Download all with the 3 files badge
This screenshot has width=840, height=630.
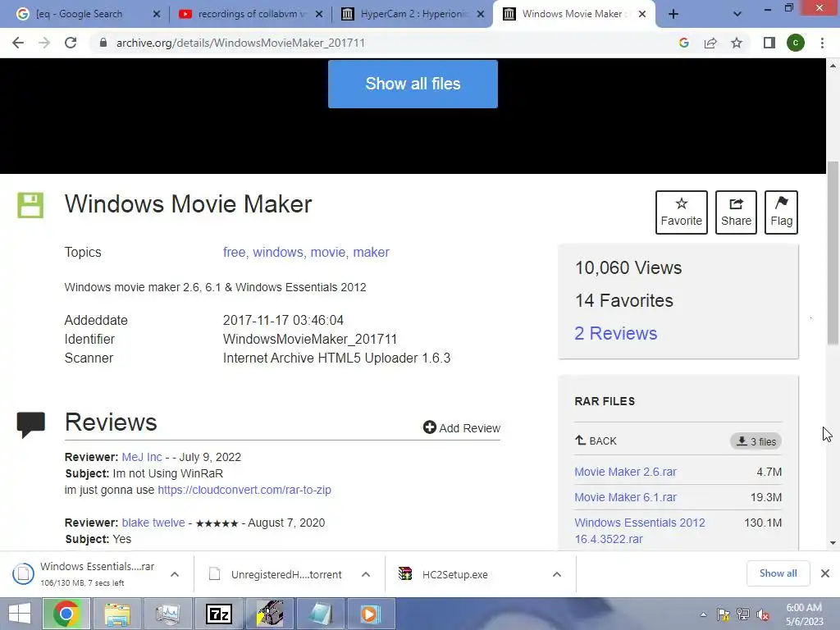click(x=756, y=441)
